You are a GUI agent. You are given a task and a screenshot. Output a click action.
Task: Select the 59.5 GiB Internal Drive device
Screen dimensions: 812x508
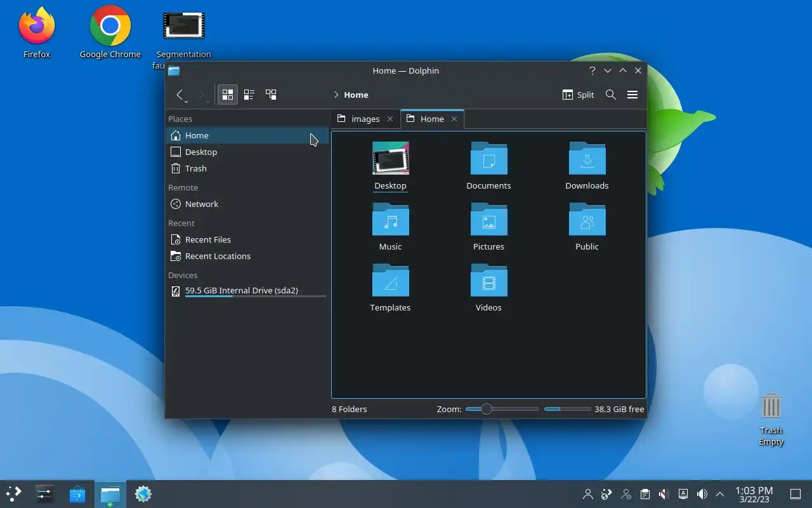[247, 291]
